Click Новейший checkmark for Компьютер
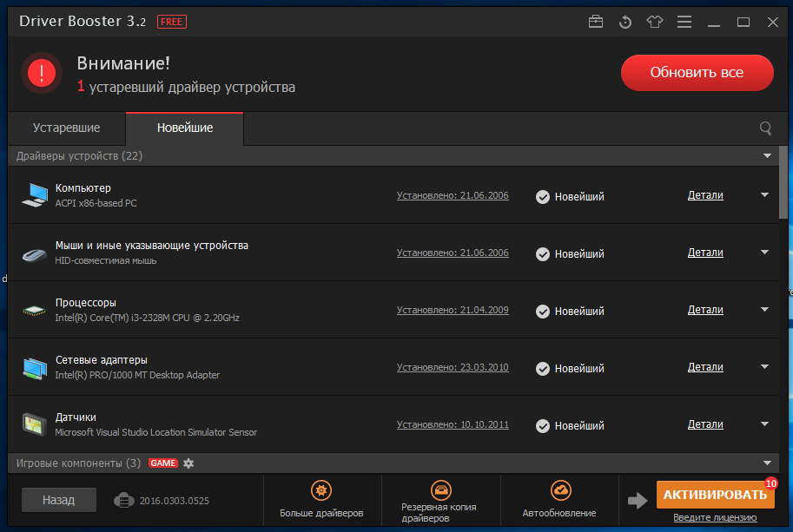Viewport: 793px width, 532px height. tap(543, 197)
